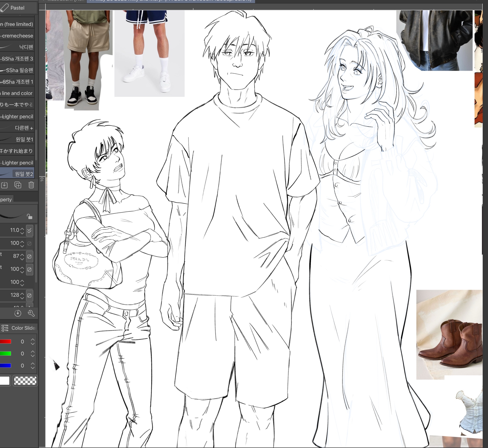Duplicate the selected sub tool
The width and height of the screenshot is (488, 448).
click(x=18, y=185)
